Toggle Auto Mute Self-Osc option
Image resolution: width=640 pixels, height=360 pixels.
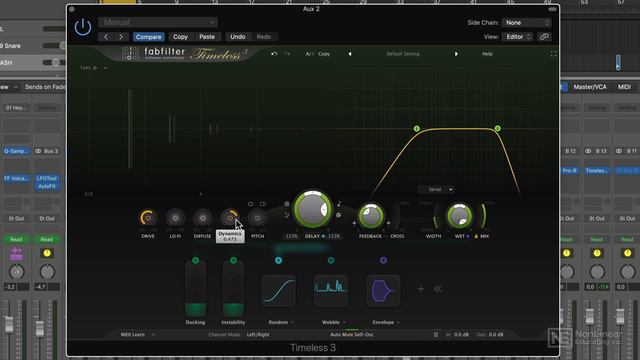click(x=351, y=335)
